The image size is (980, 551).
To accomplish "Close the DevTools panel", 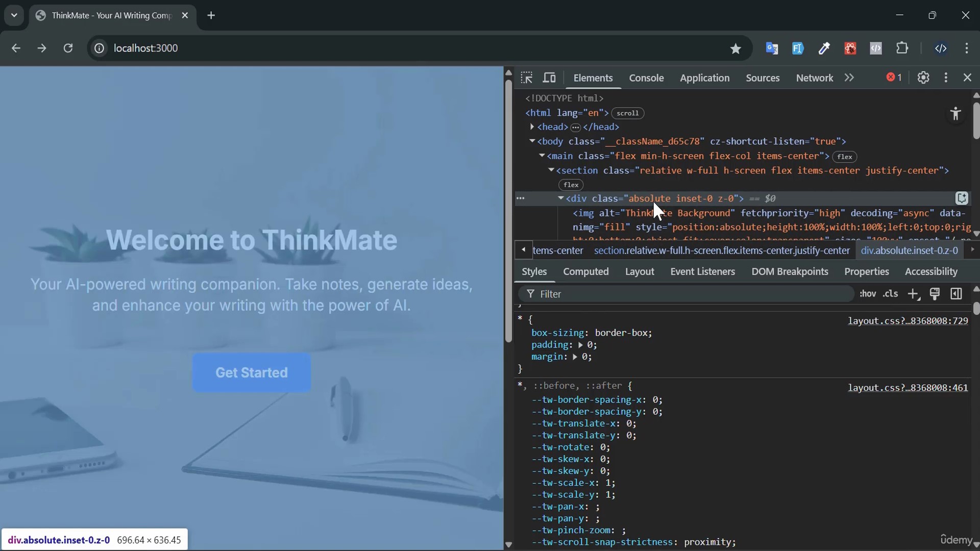I will pyautogui.click(x=967, y=78).
